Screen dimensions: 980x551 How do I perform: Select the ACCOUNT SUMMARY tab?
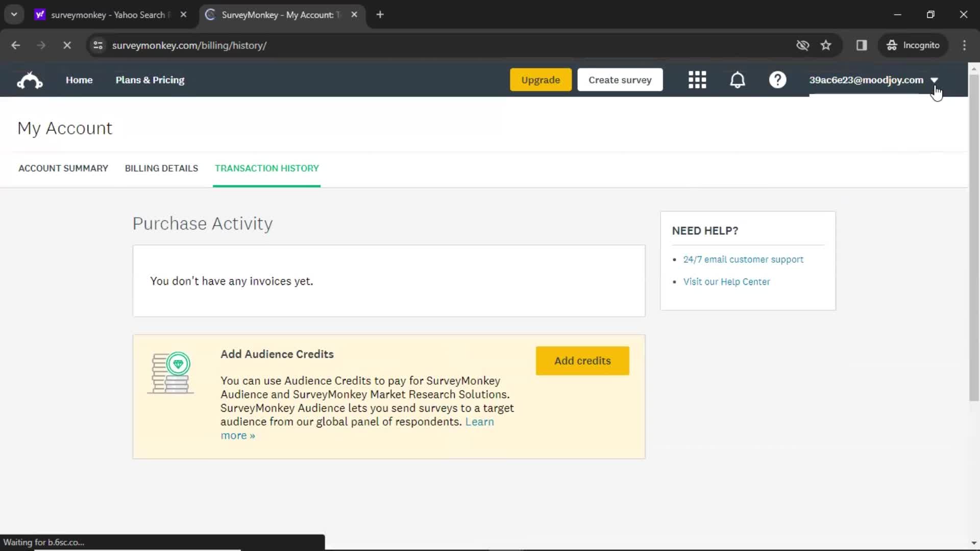click(63, 168)
